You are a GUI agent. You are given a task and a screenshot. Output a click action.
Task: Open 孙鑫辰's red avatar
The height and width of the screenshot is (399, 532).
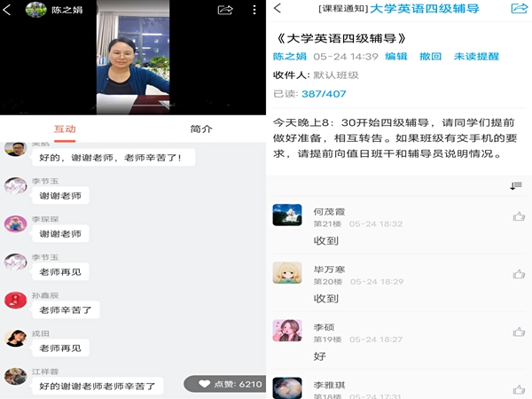point(15,301)
